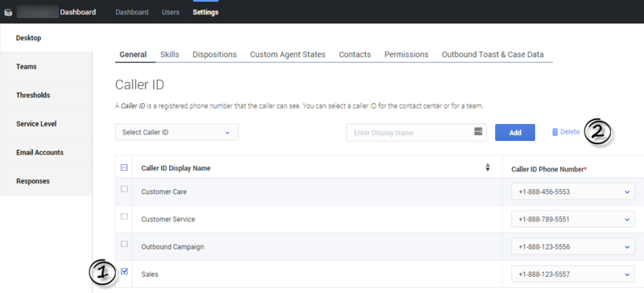The height and width of the screenshot is (293, 644).
Task: Select Teams in the left sidebar
Action: click(x=46, y=67)
